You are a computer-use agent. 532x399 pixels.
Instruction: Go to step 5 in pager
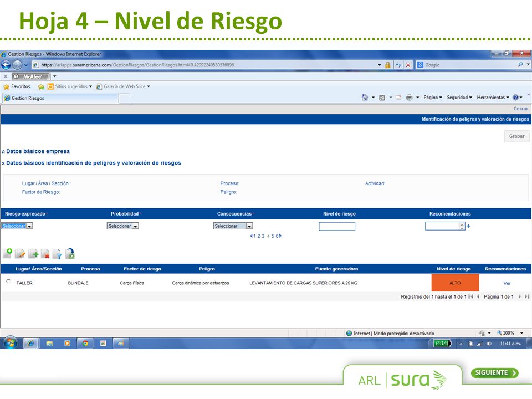(x=273, y=236)
